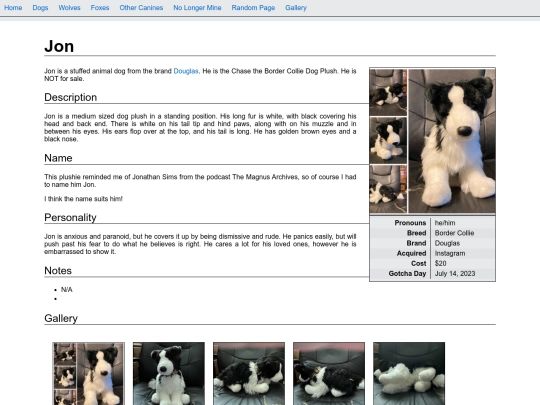Open third gallery thumbnail of Jon lying sideways
The image size is (540, 405).
[249, 374]
